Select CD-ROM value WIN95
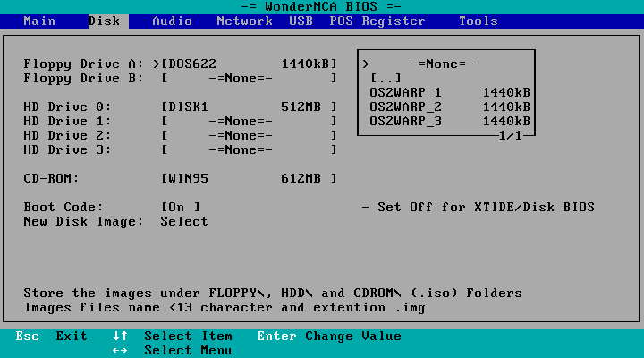This screenshot has height=358, width=644. pyautogui.click(x=250, y=178)
